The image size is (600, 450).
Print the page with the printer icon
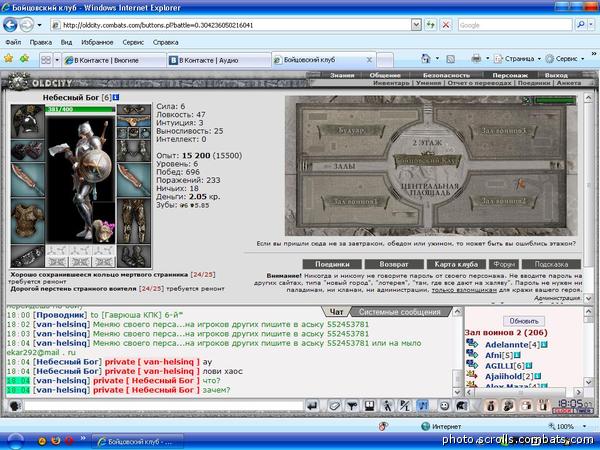click(x=476, y=59)
